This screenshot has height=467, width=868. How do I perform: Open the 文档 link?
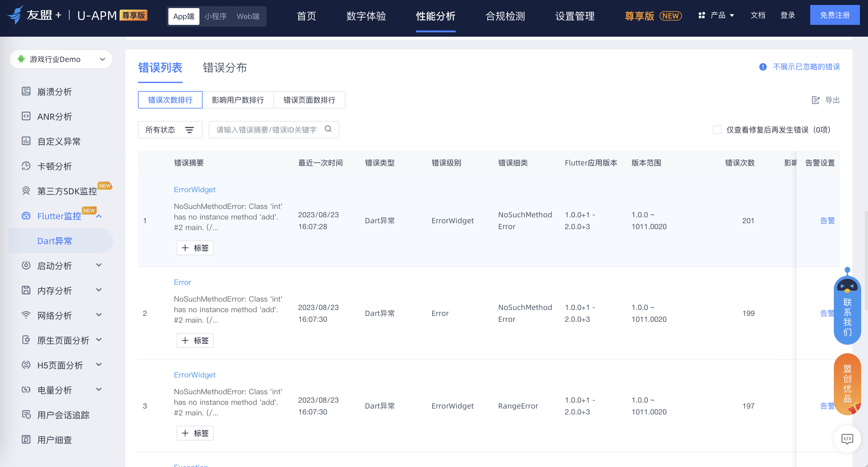(x=758, y=15)
